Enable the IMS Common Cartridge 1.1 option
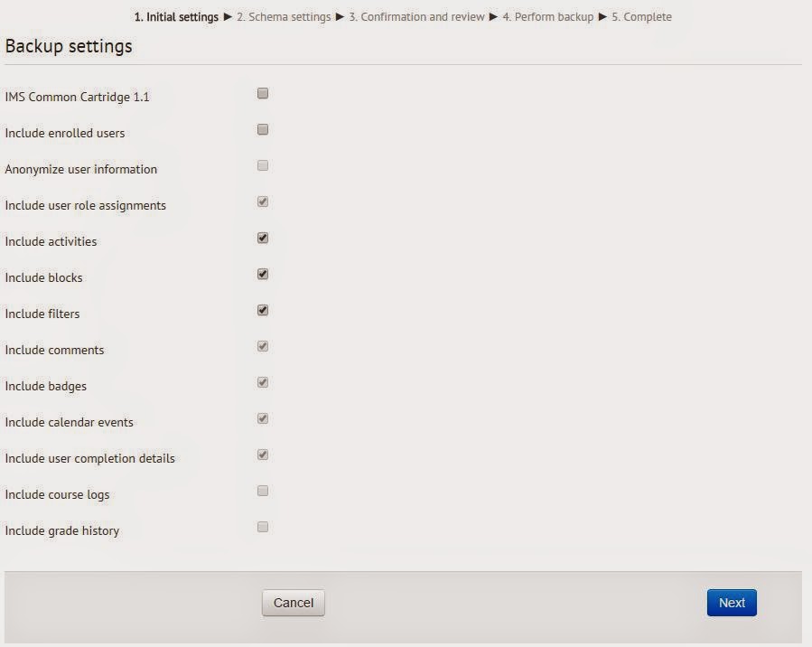Image resolution: width=812 pixels, height=647 pixels. click(x=262, y=93)
